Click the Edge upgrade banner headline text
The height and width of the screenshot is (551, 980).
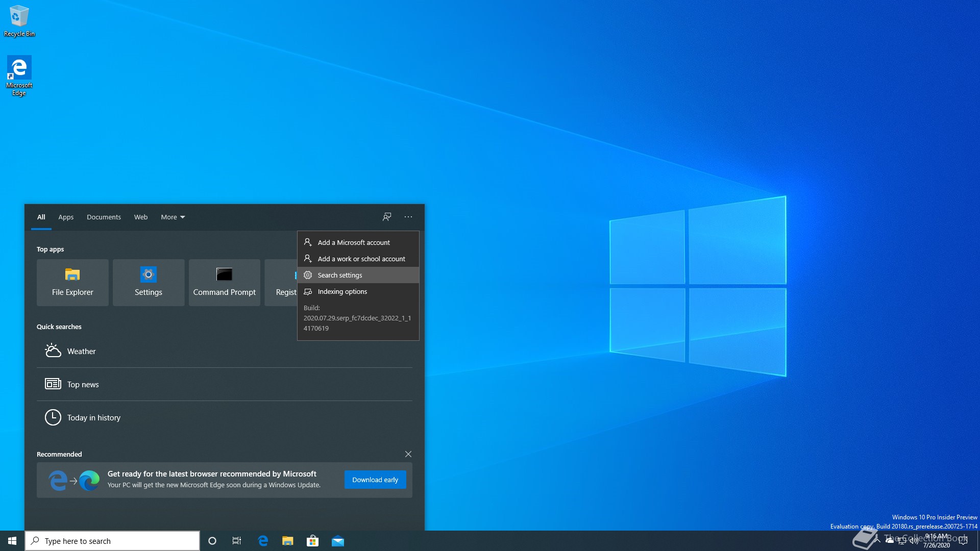click(x=212, y=474)
